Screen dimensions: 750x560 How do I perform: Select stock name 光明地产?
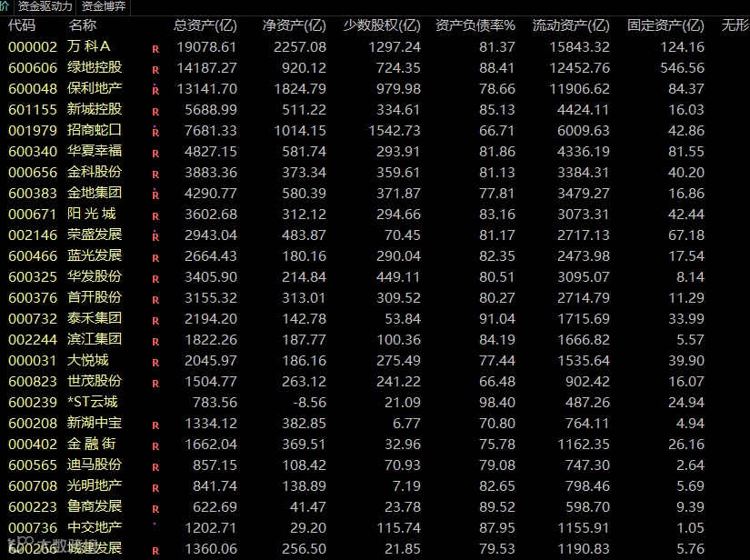pyautogui.click(x=95, y=485)
